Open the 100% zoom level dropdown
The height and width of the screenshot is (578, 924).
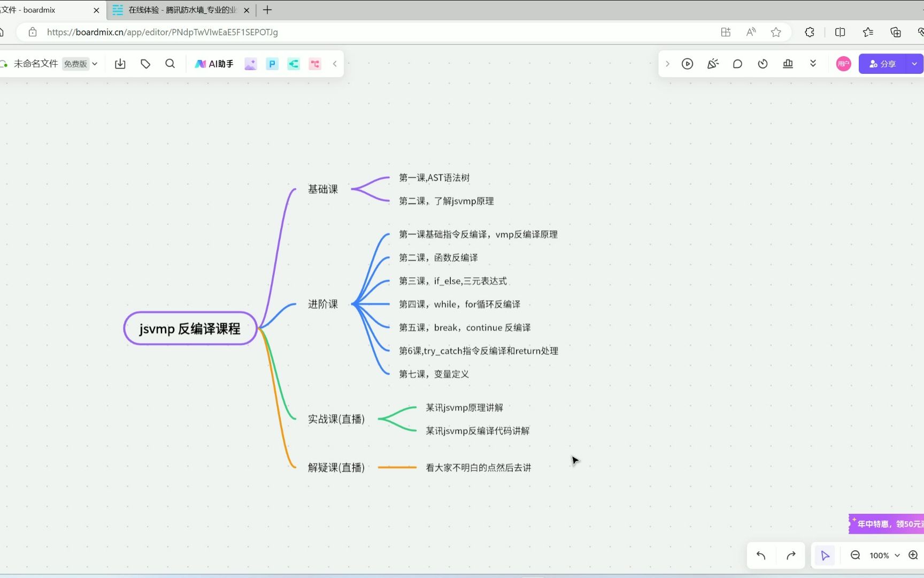884,556
